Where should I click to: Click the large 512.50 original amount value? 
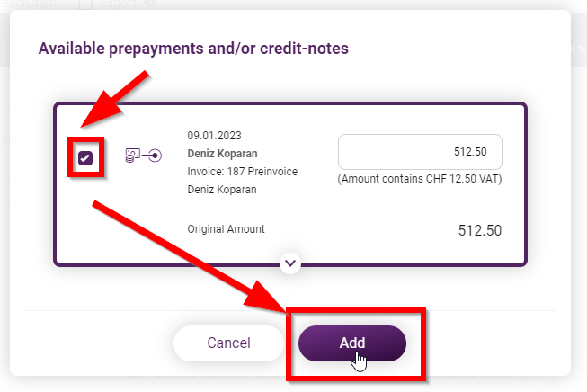tap(480, 230)
